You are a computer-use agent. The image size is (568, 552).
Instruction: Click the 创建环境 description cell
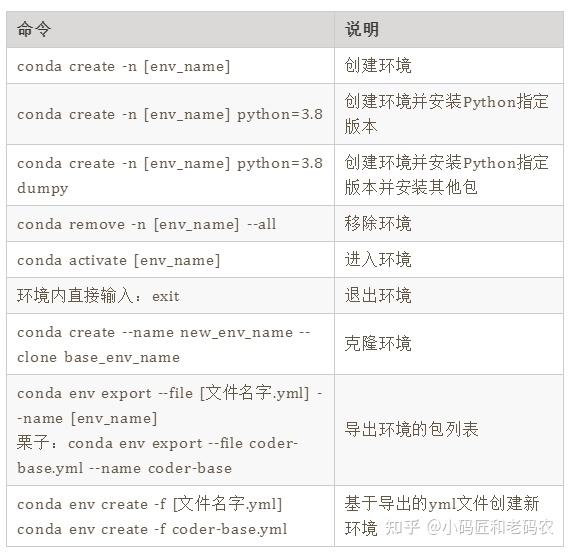[449, 66]
